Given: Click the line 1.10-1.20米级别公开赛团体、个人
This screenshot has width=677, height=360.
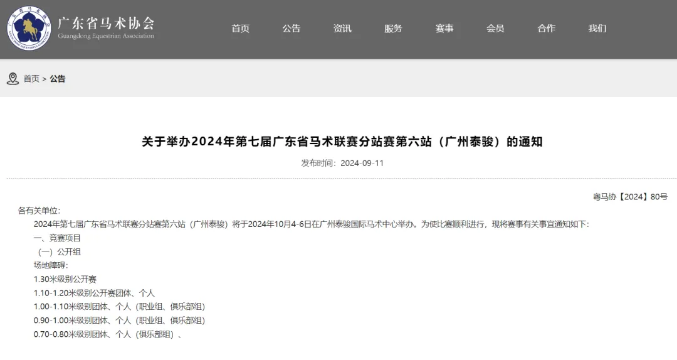Looking at the screenshot, I should pos(94,293).
